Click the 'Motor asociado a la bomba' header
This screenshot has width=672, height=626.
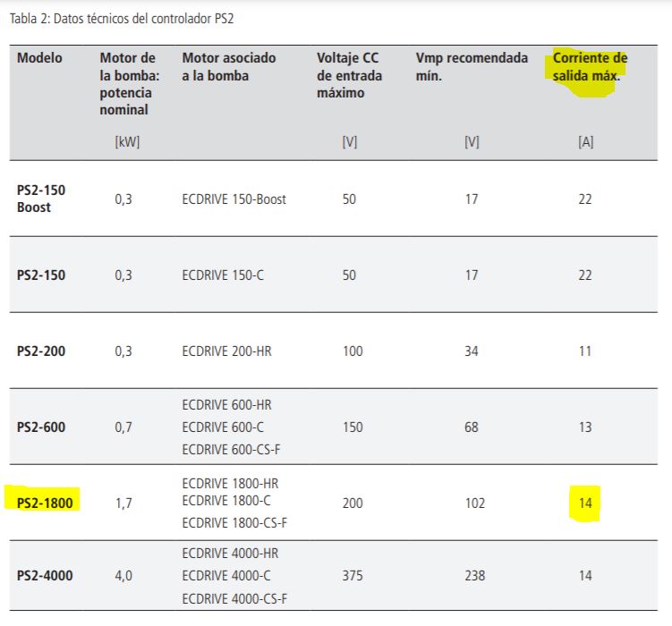pyautogui.click(x=229, y=67)
